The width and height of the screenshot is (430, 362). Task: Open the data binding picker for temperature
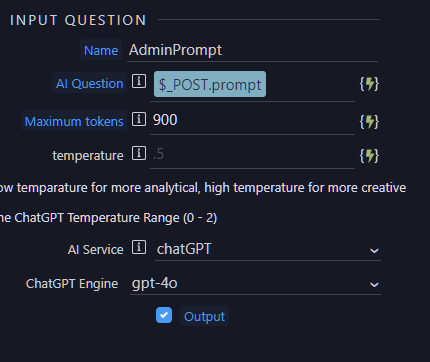coord(369,156)
